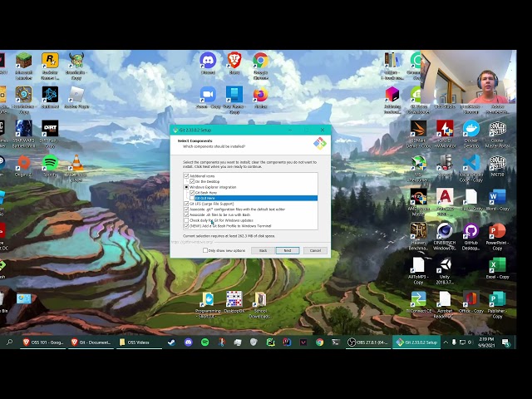The width and height of the screenshot is (532, 399).
Task: Open the Heaven Benchmark shortcut
Action: (x=418, y=236)
